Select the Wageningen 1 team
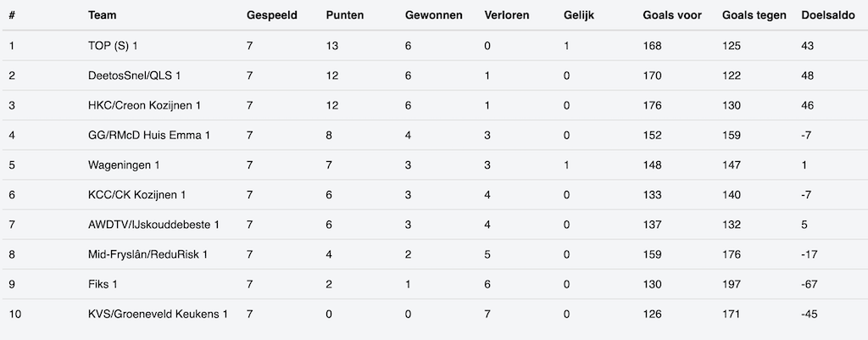 (x=124, y=164)
